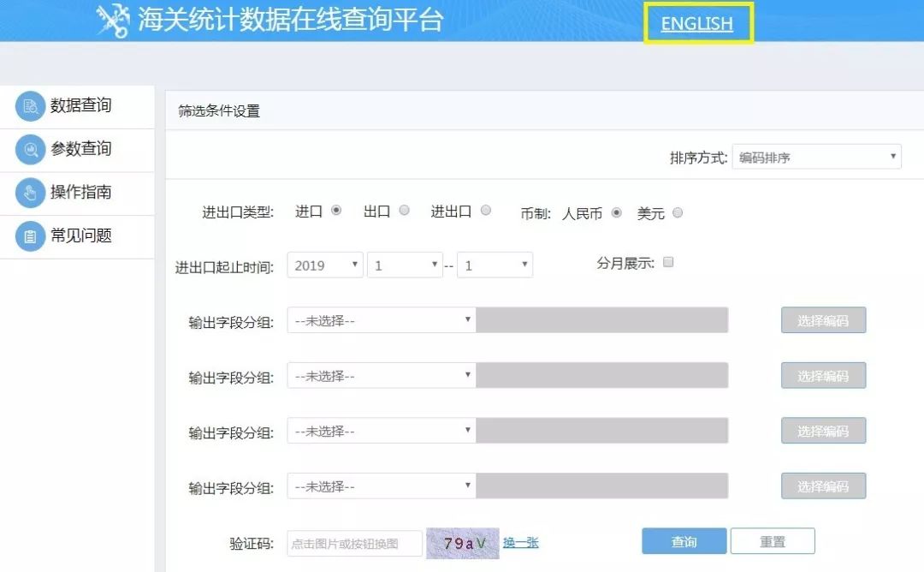Image resolution: width=924 pixels, height=572 pixels.
Task: Enable the 分月展示 checkbox
Action: [x=668, y=263]
